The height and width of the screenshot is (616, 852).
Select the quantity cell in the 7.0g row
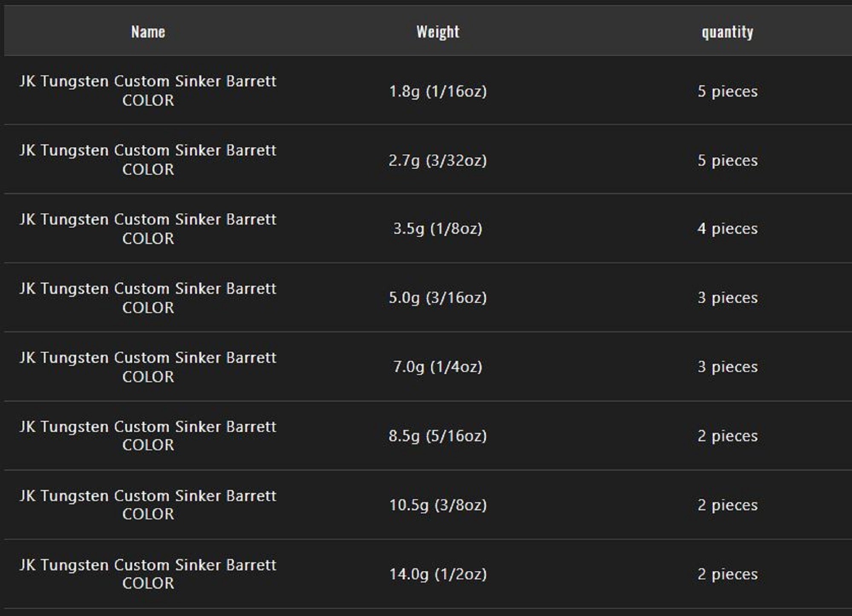point(728,367)
